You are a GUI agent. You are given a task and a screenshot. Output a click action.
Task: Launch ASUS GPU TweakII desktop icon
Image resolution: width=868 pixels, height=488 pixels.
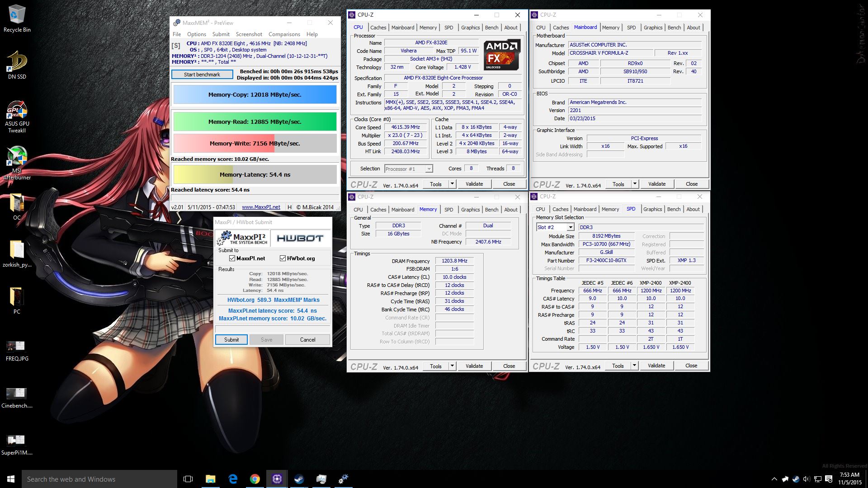(x=17, y=117)
